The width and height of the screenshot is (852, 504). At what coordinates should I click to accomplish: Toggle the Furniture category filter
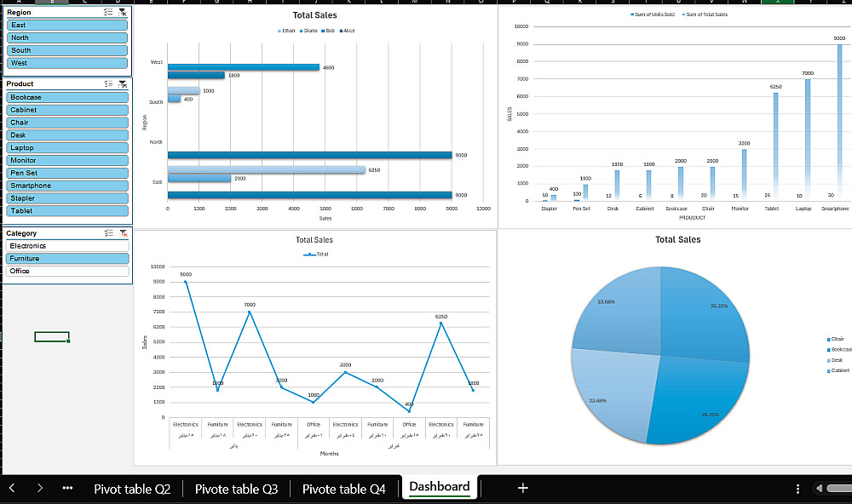(x=67, y=259)
